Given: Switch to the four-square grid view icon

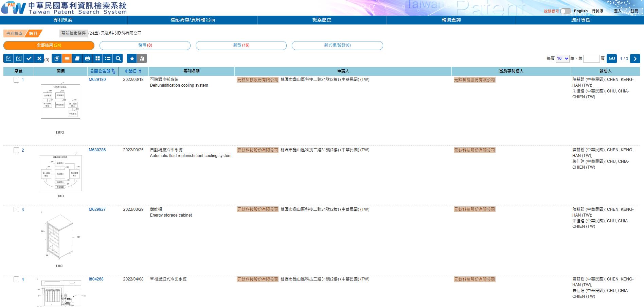Looking at the screenshot, I should pos(97,58).
